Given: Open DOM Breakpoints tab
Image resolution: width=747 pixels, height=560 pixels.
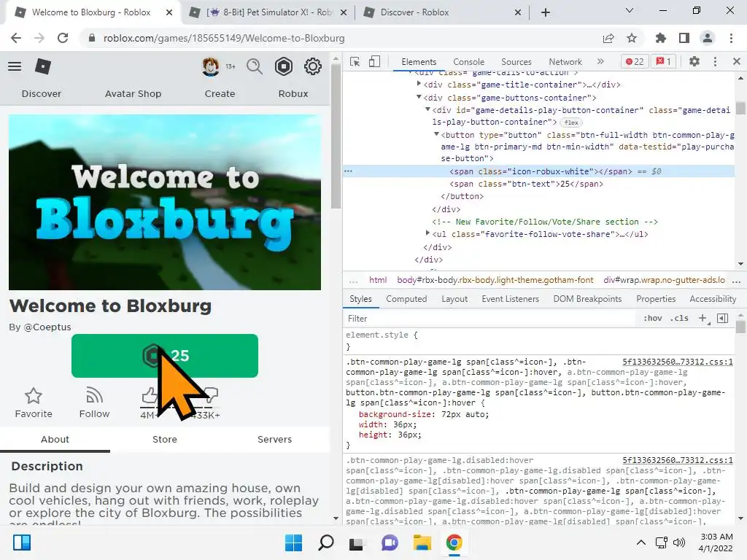Looking at the screenshot, I should click(587, 299).
